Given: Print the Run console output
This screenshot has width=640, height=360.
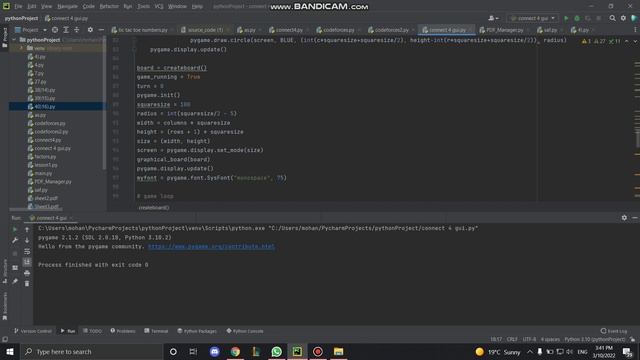Looking at the screenshot, I should [27, 273].
